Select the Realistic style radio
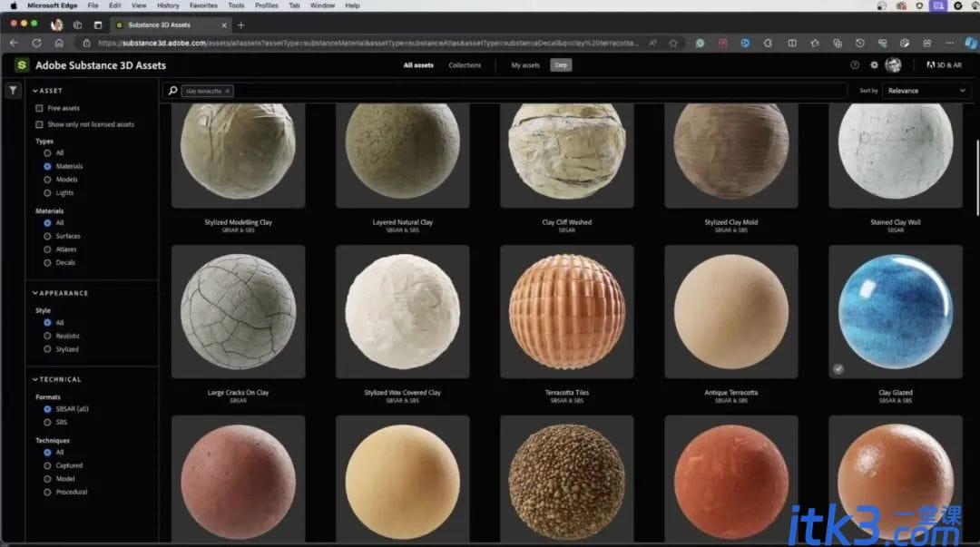The width and height of the screenshot is (980, 547). 47,336
